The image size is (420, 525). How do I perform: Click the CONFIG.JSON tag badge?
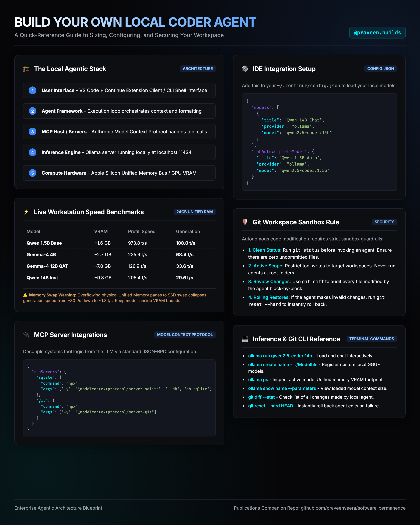click(x=380, y=69)
